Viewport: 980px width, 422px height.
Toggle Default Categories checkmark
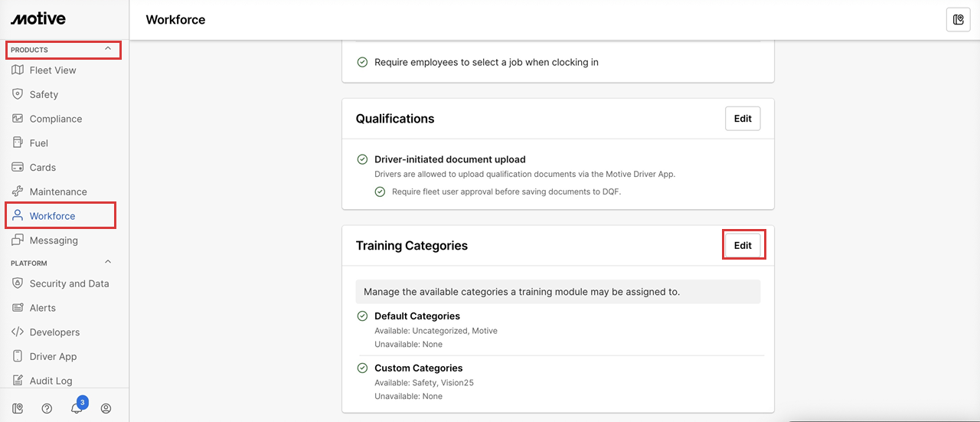(x=362, y=316)
